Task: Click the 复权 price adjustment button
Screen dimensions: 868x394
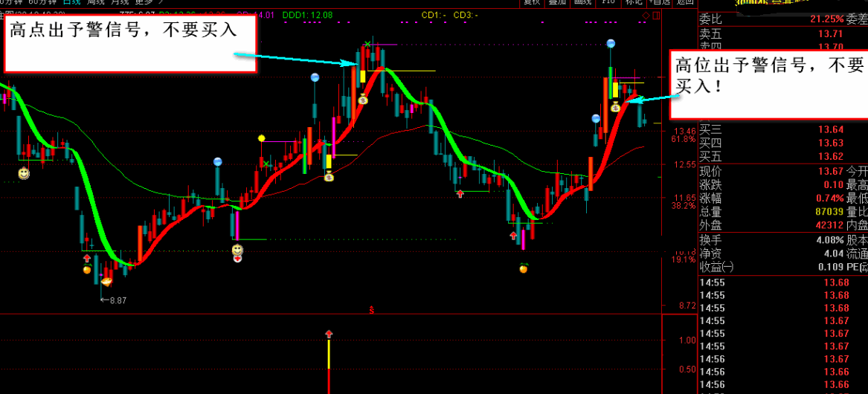Action: click(x=532, y=3)
